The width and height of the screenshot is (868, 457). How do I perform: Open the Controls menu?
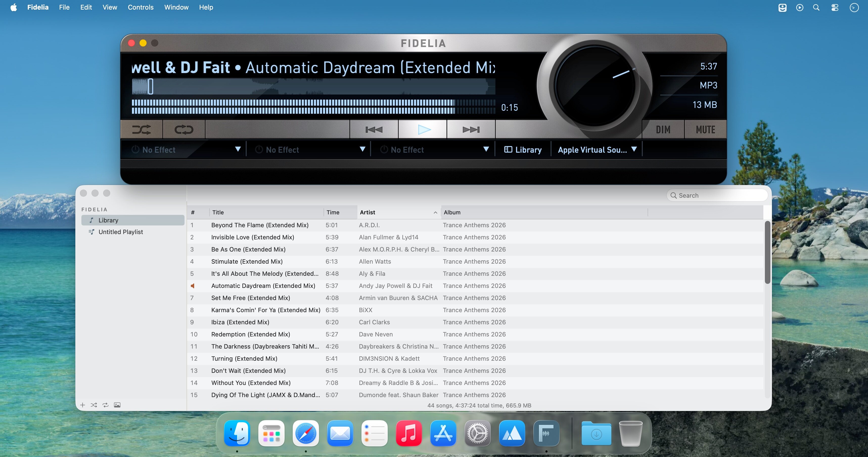click(141, 7)
